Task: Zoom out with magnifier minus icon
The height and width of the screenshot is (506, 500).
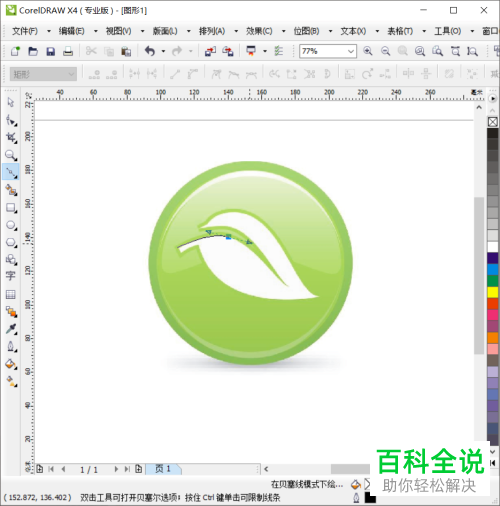Action: pyautogui.click(x=385, y=51)
